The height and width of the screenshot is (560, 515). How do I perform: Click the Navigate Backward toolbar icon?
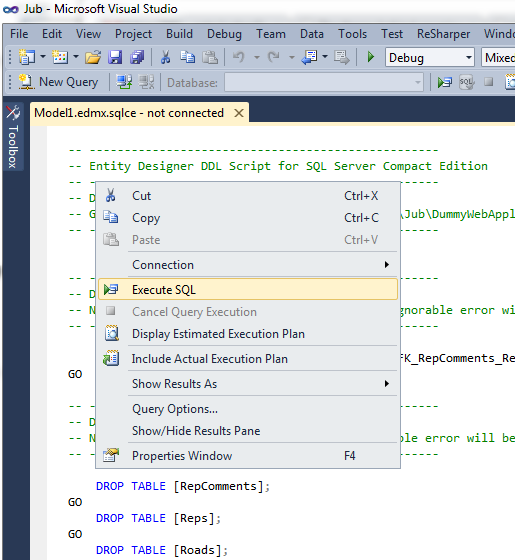(309, 57)
